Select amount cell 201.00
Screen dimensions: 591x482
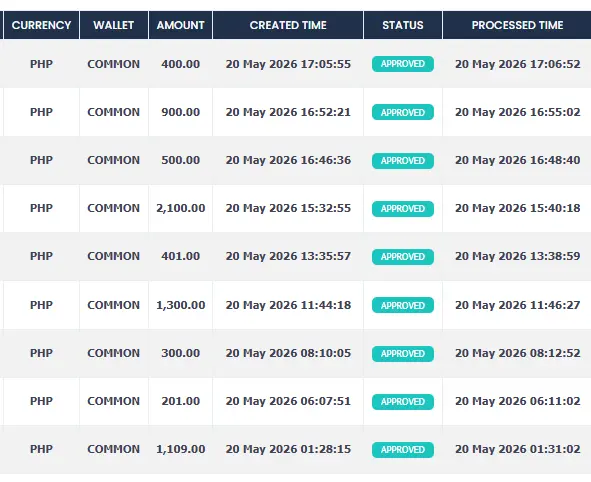tap(181, 401)
